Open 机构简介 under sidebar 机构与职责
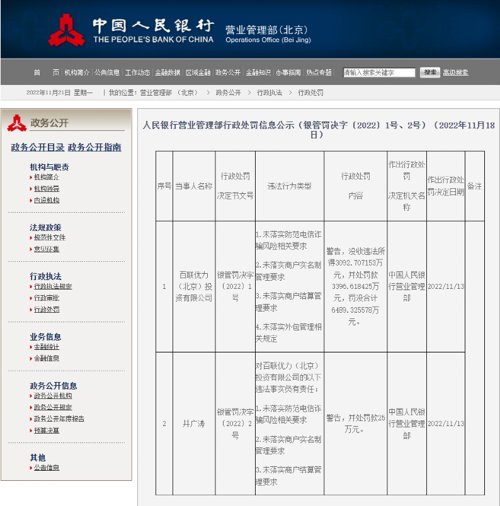 click(47, 177)
